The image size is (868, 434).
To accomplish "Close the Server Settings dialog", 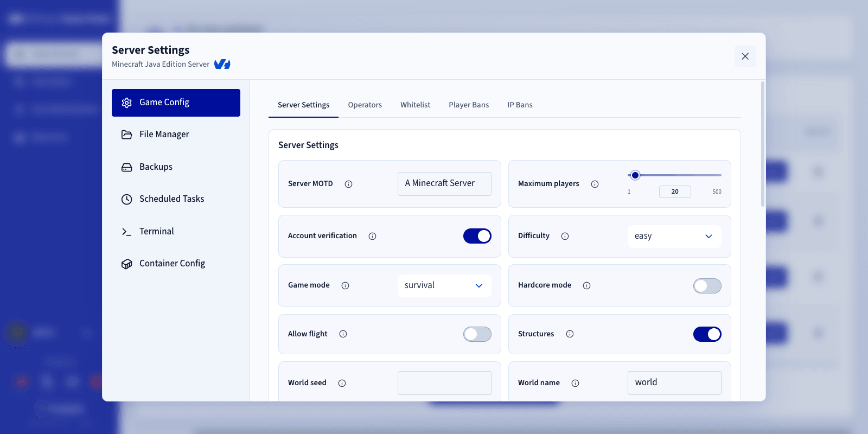I will (745, 56).
